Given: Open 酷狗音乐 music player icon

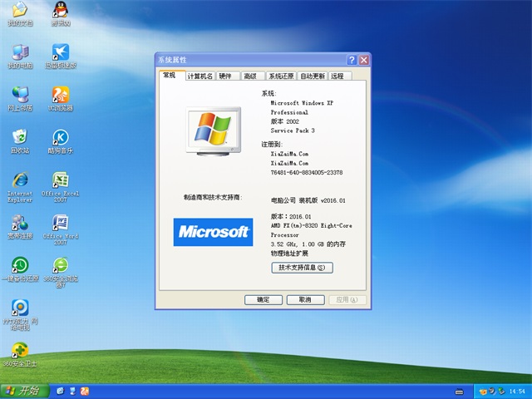Looking at the screenshot, I should pyautogui.click(x=60, y=137).
